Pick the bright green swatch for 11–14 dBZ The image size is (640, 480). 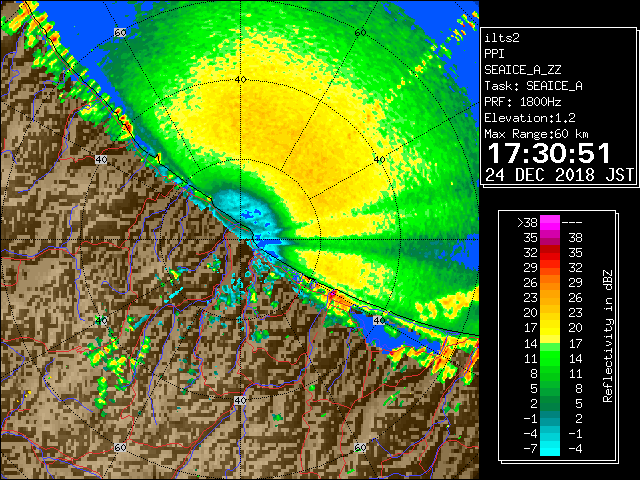[x=550, y=358]
